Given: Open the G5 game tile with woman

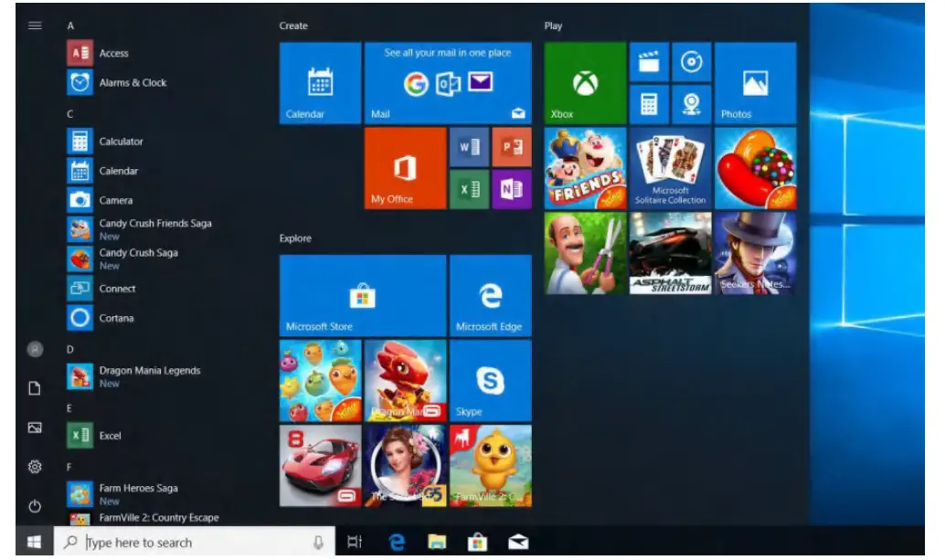Looking at the screenshot, I should 405,466.
